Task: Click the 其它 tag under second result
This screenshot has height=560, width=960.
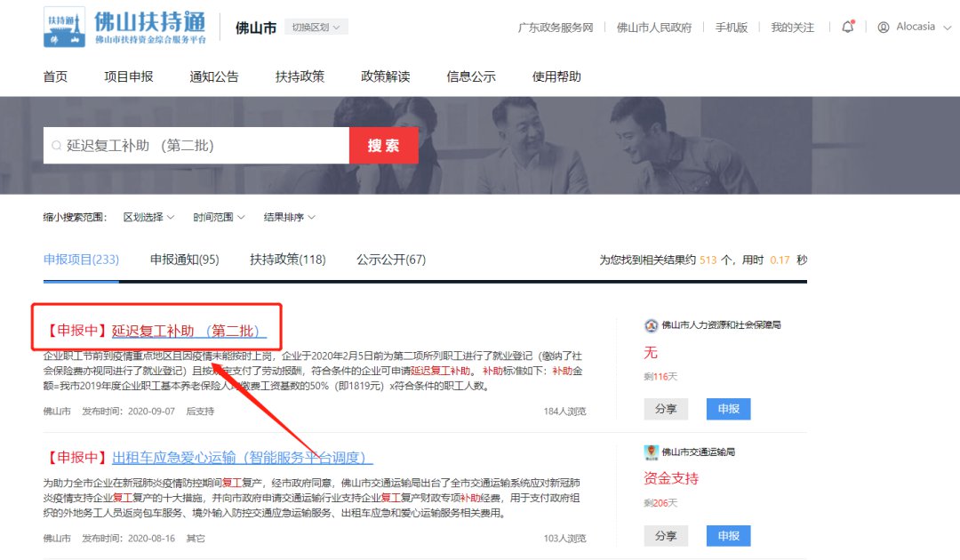Action: [x=196, y=539]
